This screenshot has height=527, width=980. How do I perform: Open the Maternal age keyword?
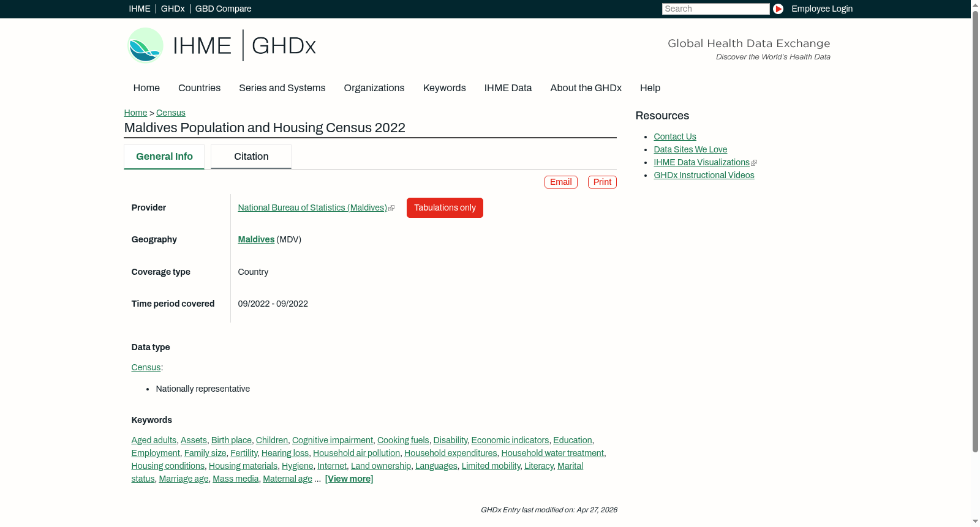click(287, 479)
